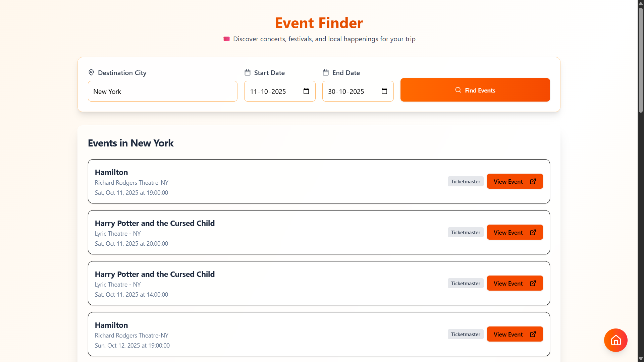Click Ticketmaster tag on Sunday Hamilton event
This screenshot has width=644, height=362.
point(465,334)
